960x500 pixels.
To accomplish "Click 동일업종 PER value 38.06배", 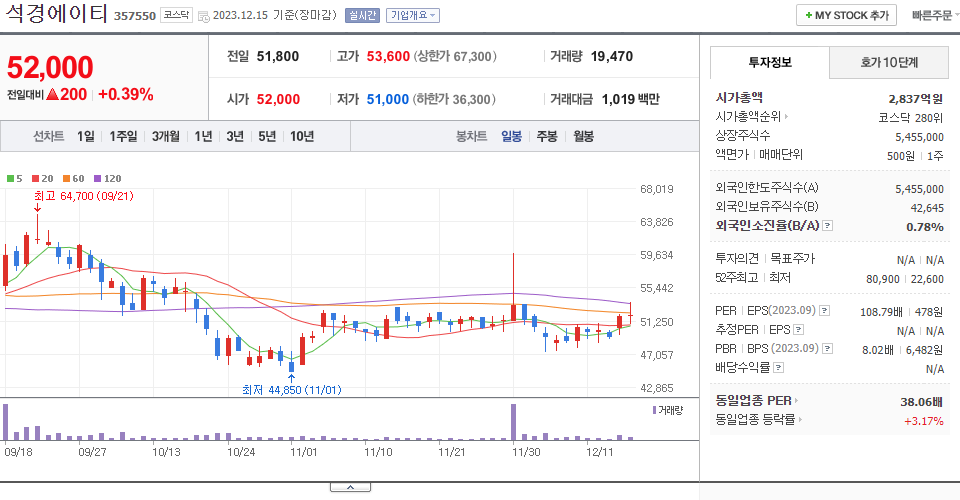I will 921,401.
